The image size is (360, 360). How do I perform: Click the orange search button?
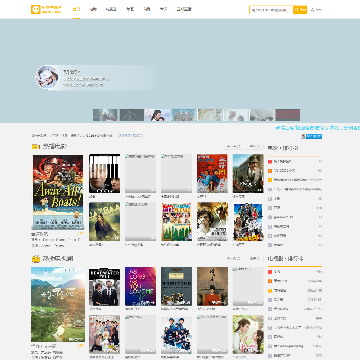[300, 10]
